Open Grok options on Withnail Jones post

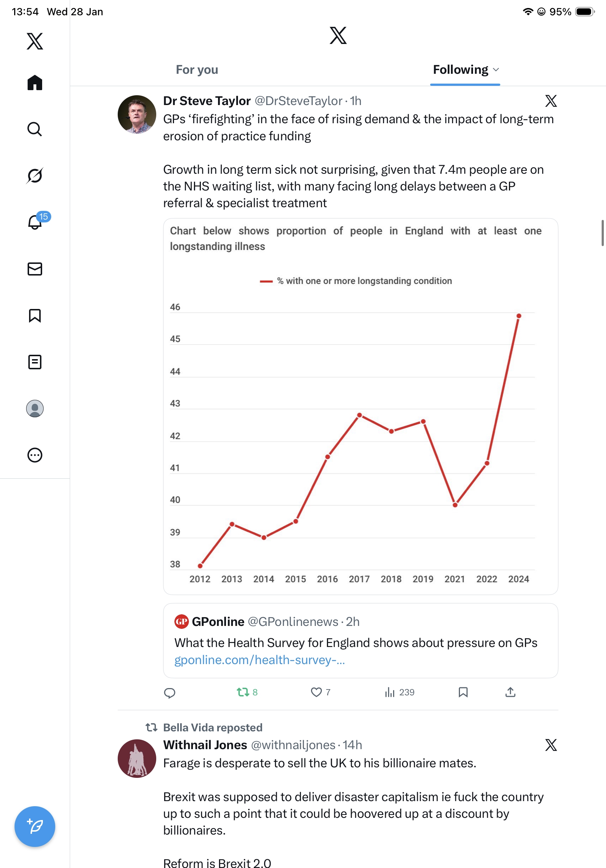(551, 745)
